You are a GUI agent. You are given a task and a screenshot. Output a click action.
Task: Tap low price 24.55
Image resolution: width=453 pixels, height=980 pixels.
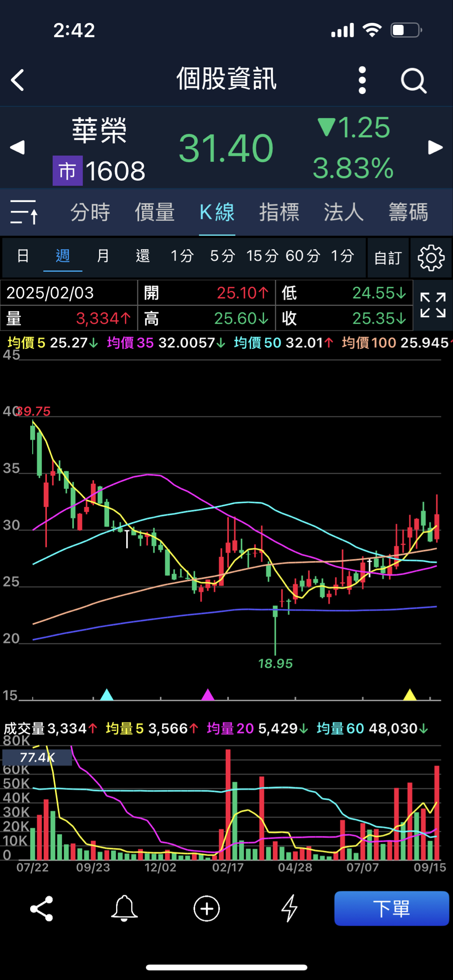tap(379, 293)
